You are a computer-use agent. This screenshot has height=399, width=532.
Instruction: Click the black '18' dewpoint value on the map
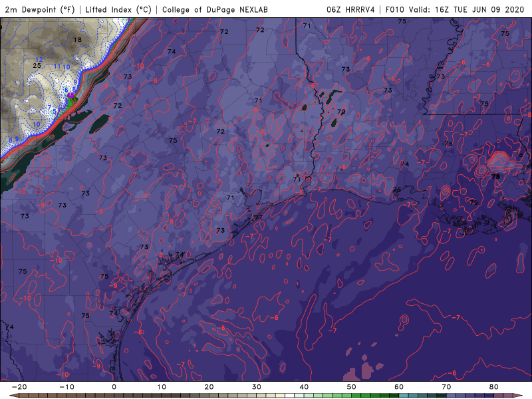78,40
